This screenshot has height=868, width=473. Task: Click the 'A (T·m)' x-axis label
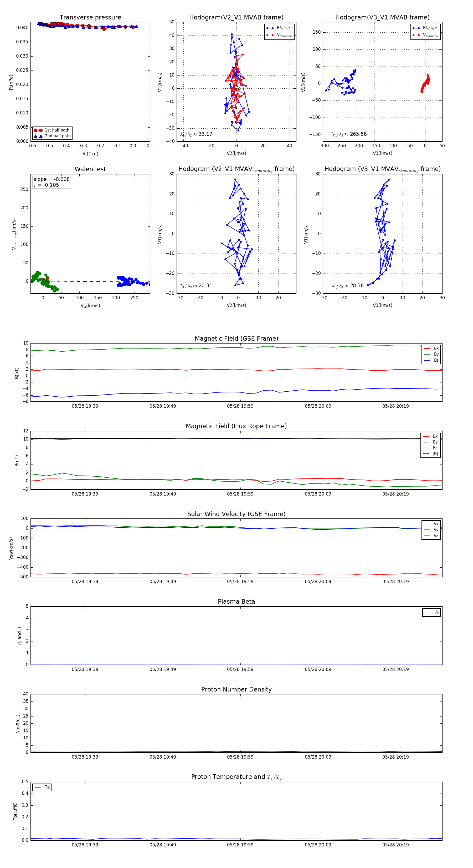click(90, 154)
